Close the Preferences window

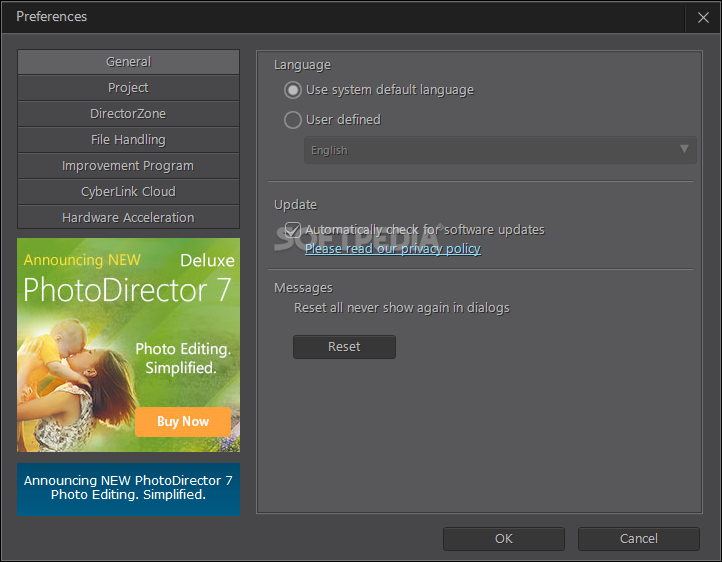703,17
